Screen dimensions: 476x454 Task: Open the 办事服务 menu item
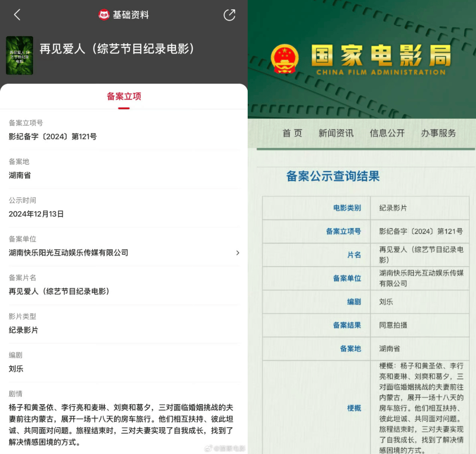pyautogui.click(x=439, y=133)
